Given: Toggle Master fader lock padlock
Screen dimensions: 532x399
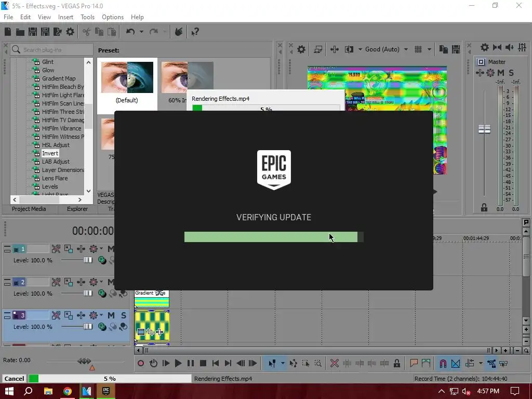Looking at the screenshot, I should click(484, 208).
